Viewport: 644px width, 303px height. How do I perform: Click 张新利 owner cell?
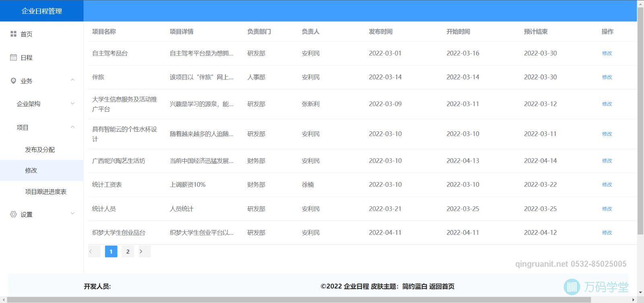coord(311,104)
